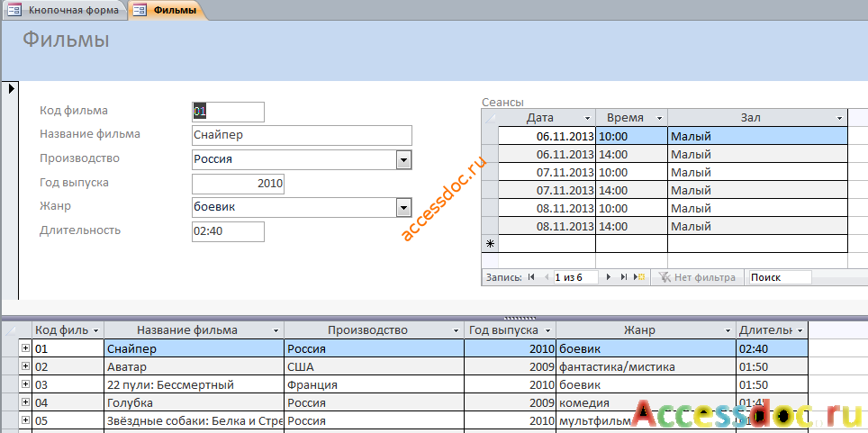The width and height of the screenshot is (868, 433).
Task: Expand subrecords for film 04 Голубка
Action: tap(25, 402)
